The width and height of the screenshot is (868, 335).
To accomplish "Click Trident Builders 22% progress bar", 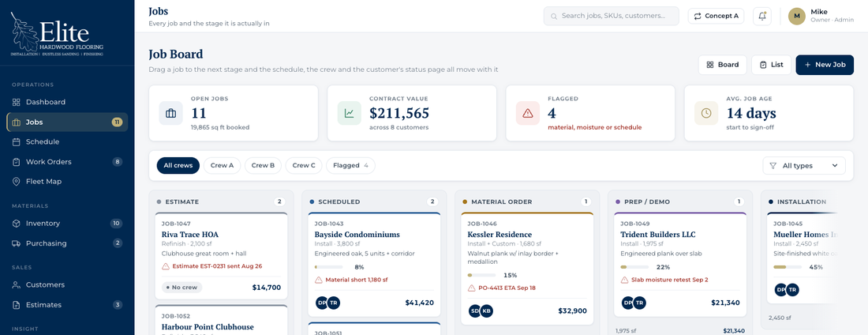I will pyautogui.click(x=635, y=267).
